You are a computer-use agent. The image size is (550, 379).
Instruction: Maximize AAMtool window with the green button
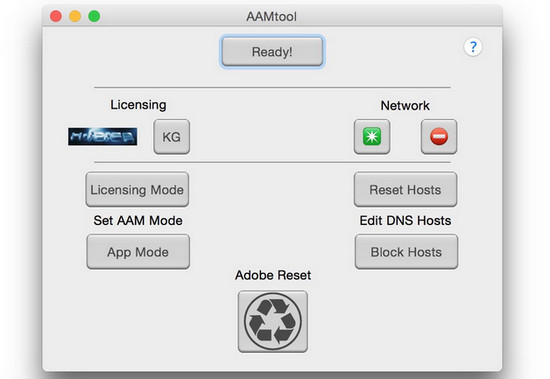(x=94, y=16)
